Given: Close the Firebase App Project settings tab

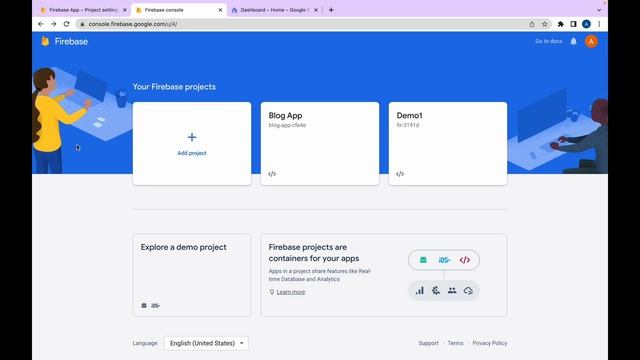Looking at the screenshot, I should pyautogui.click(x=125, y=10).
